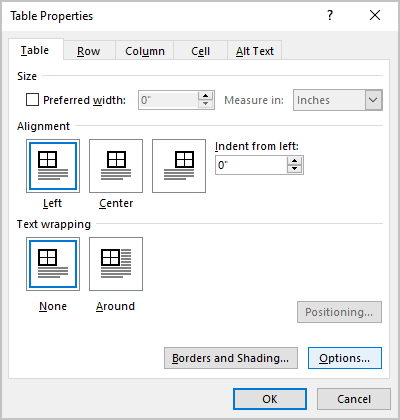Viewport: 400px width, 420px height.
Task: Choose the Center alignment icon
Action: coord(116,166)
